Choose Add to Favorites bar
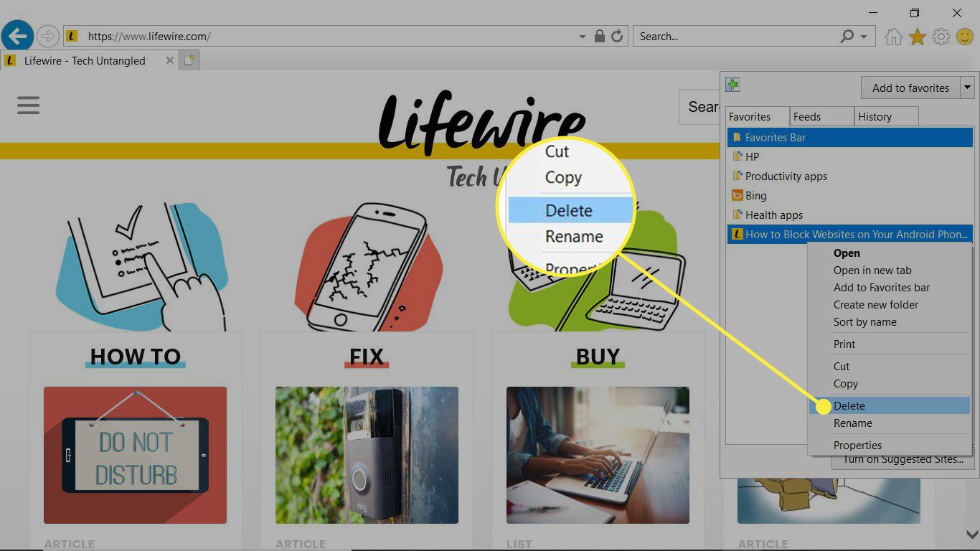Screen dimensions: 980x551 [x=890, y=287]
